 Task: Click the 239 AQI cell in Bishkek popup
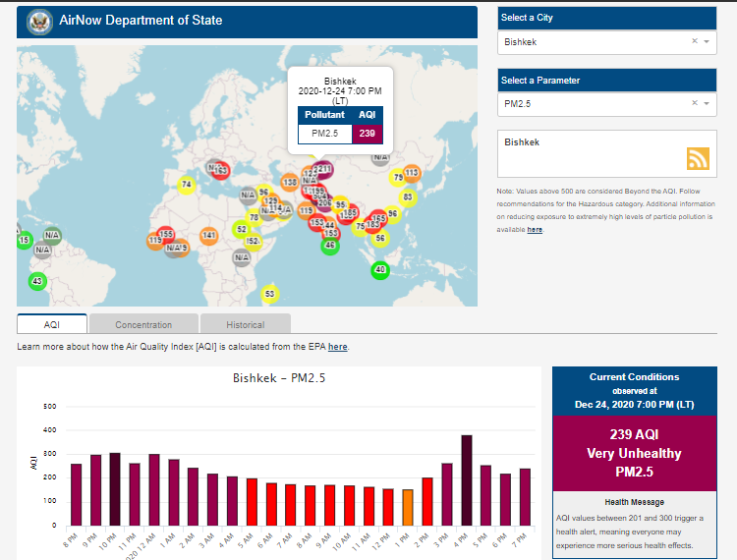click(x=367, y=133)
